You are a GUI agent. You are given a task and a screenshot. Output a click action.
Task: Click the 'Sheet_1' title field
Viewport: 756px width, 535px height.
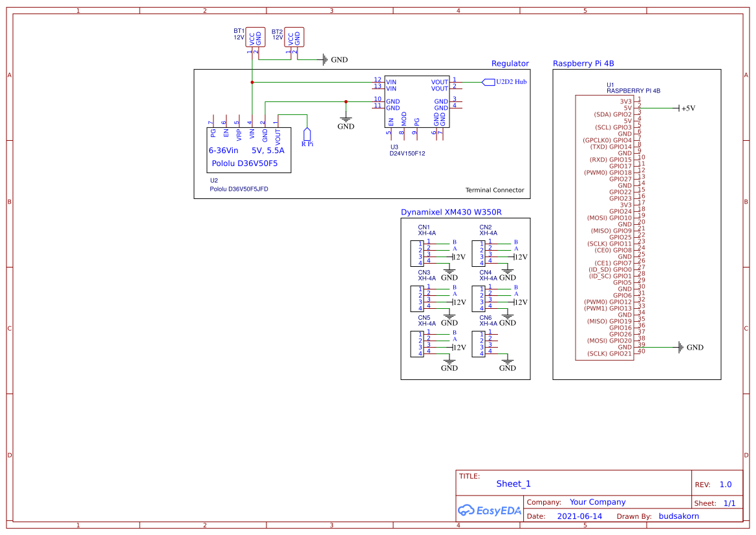point(513,484)
